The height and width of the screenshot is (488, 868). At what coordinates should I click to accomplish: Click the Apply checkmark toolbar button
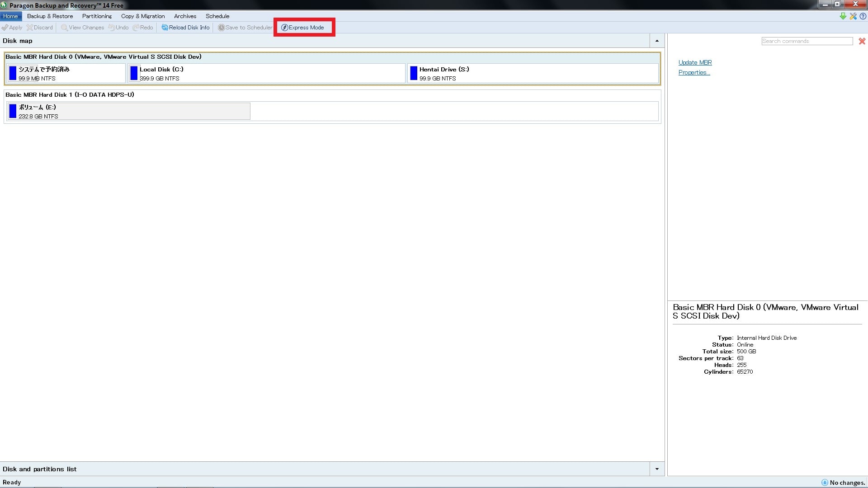(x=12, y=28)
